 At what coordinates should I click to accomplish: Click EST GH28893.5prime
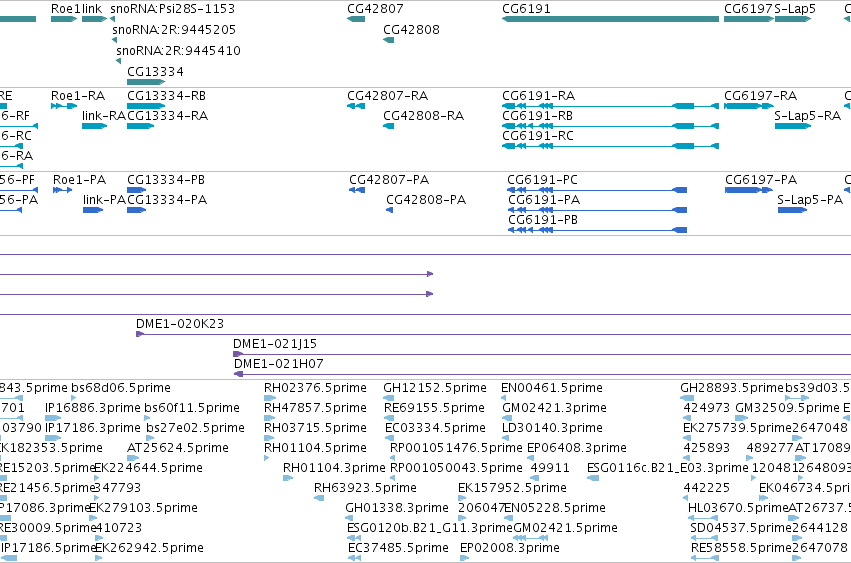687,398
